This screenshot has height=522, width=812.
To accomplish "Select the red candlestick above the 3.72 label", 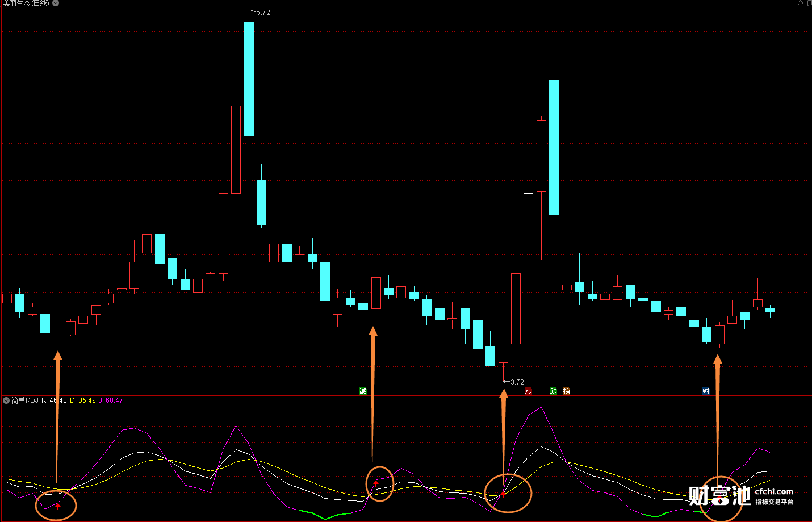I will click(x=503, y=354).
